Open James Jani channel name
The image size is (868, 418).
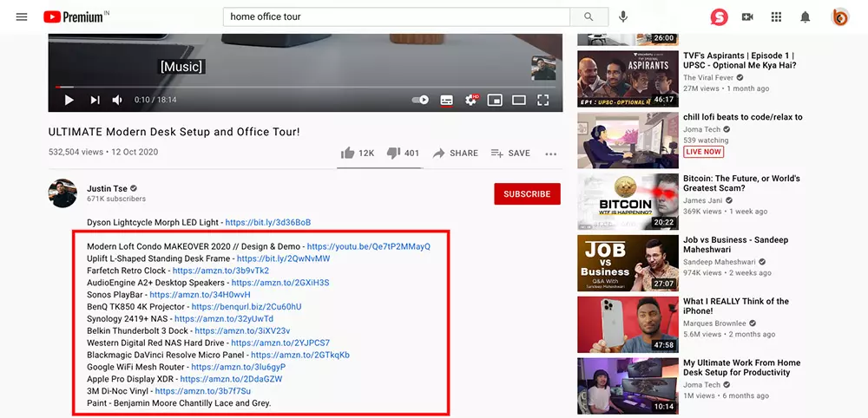tap(703, 200)
